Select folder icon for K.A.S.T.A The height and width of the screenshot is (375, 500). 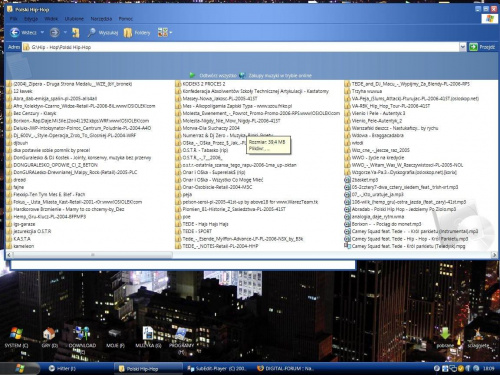(9, 239)
